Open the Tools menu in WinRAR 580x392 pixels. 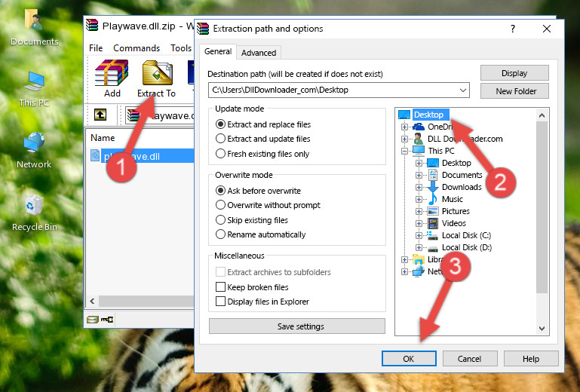coord(181,48)
